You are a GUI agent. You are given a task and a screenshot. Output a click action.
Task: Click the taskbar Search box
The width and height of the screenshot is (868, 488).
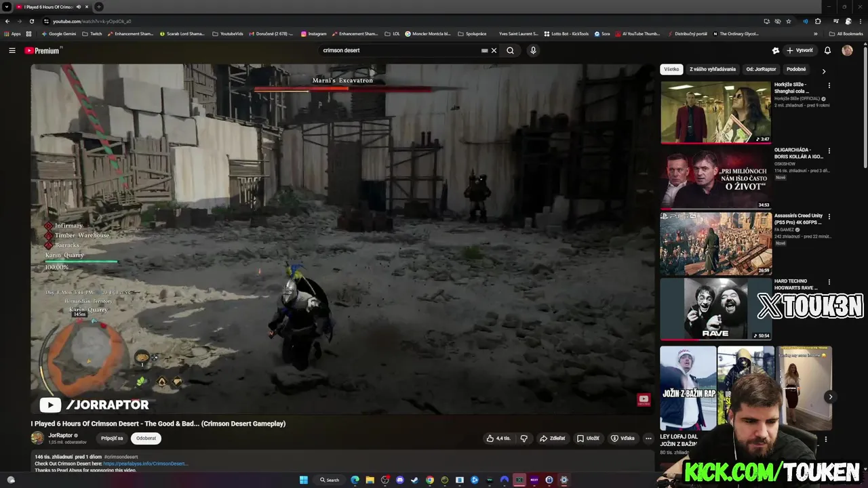(x=330, y=480)
